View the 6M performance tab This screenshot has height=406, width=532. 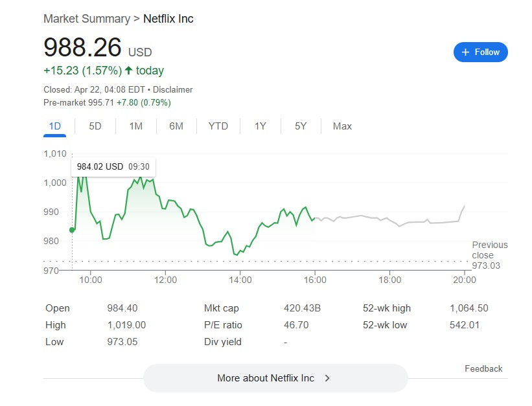click(176, 126)
